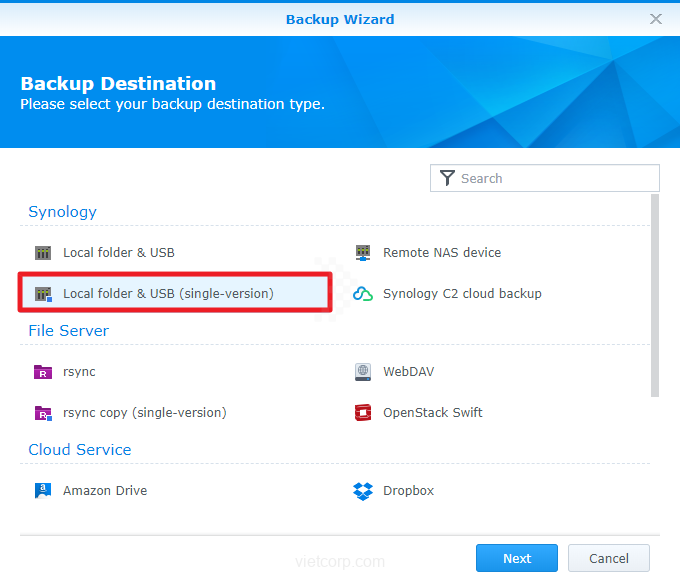This screenshot has width=680, height=580.
Task: Click the Cloud Service category header
Action: click(x=79, y=450)
